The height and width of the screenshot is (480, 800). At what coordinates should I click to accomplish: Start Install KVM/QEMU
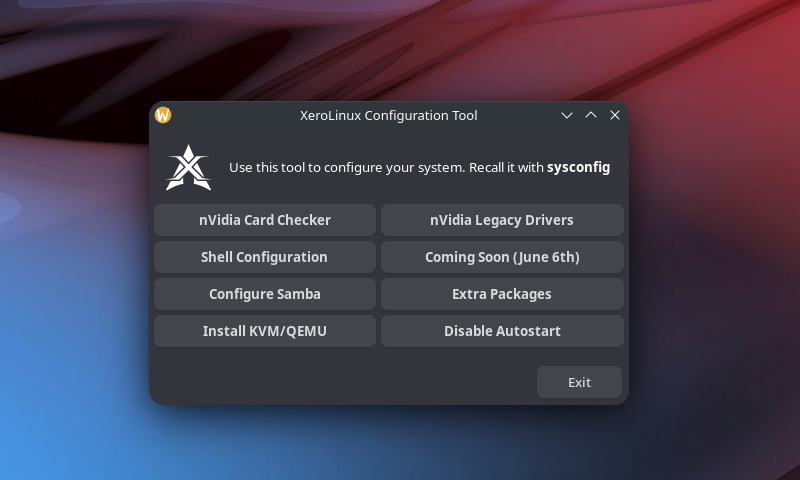tap(265, 331)
